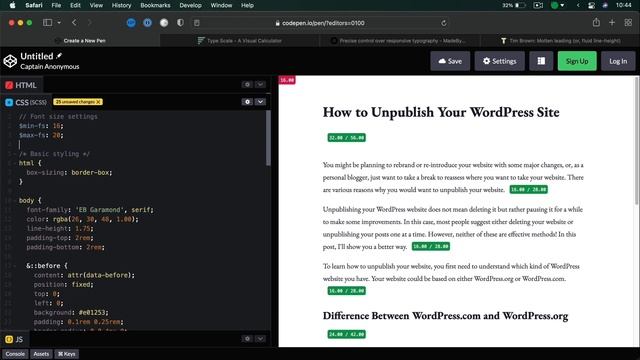Click the Log In button

[x=618, y=61]
